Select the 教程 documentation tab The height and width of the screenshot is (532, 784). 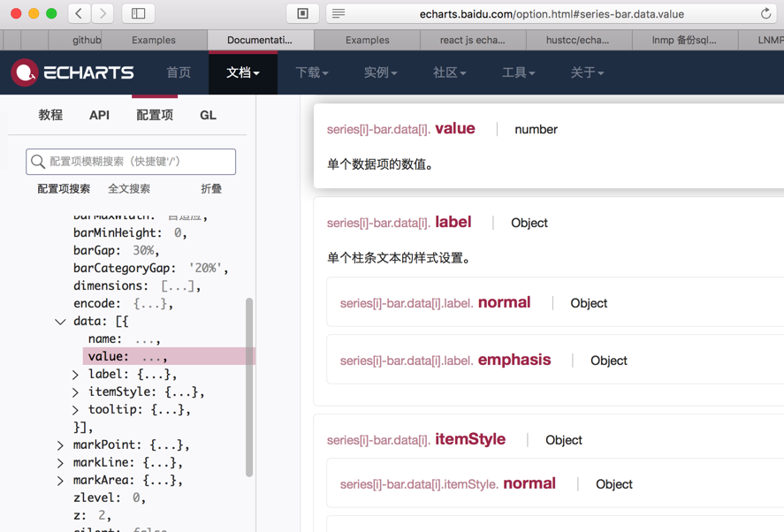pyautogui.click(x=50, y=115)
